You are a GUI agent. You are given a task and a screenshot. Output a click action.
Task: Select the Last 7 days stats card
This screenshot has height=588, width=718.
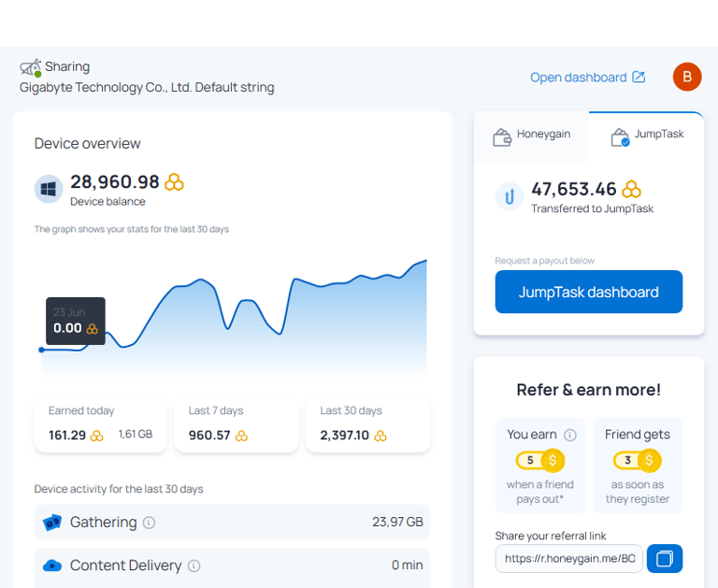pyautogui.click(x=237, y=424)
